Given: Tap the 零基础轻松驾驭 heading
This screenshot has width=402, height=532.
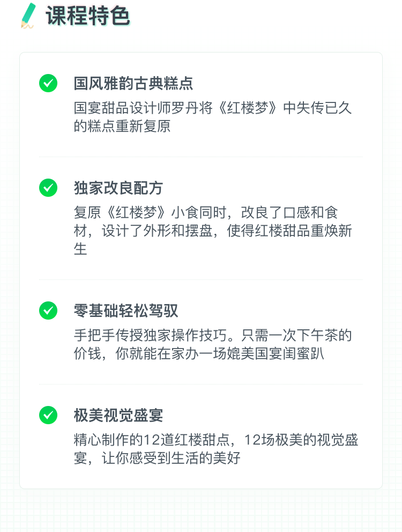Looking at the screenshot, I should pos(126,311).
